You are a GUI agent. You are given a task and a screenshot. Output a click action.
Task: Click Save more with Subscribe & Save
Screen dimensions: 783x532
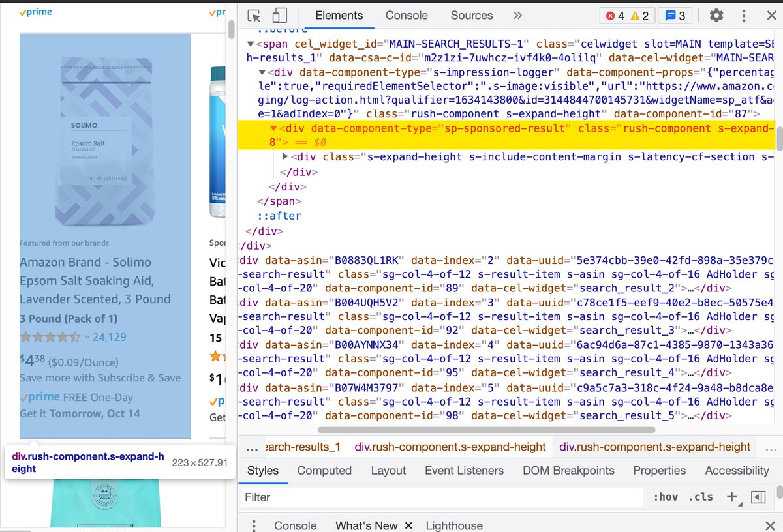[100, 378]
